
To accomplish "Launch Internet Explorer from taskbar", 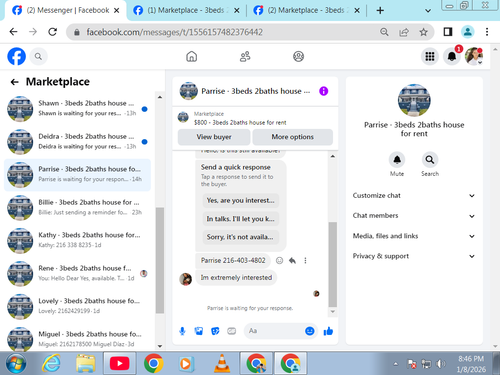I will click(51, 364).
